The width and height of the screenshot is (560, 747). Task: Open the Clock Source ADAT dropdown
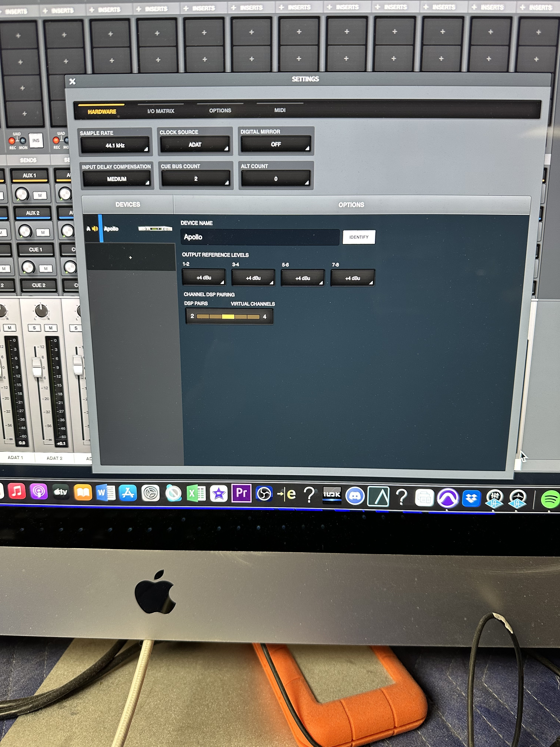pyautogui.click(x=195, y=145)
